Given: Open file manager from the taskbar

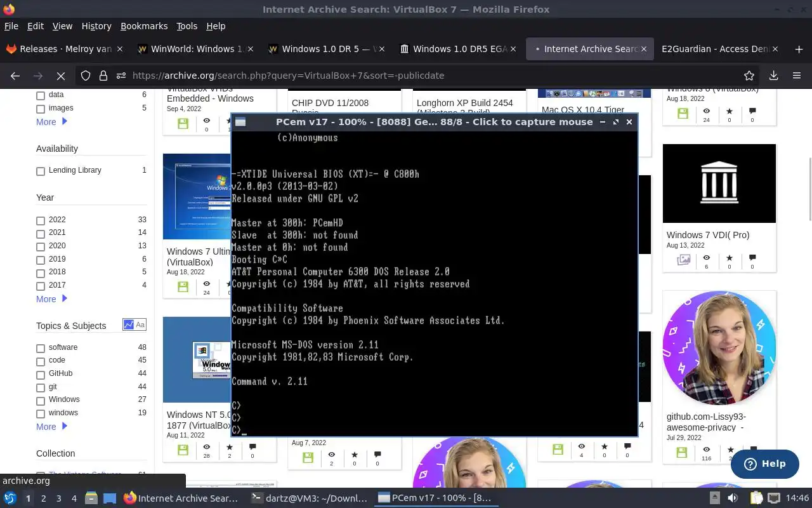Looking at the screenshot, I should 91,498.
